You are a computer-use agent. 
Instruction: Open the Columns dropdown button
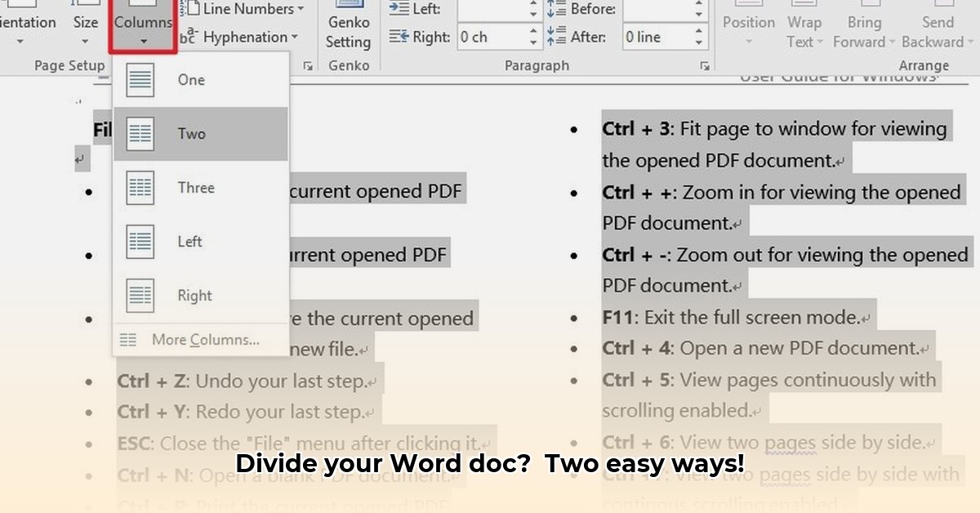tap(143, 26)
